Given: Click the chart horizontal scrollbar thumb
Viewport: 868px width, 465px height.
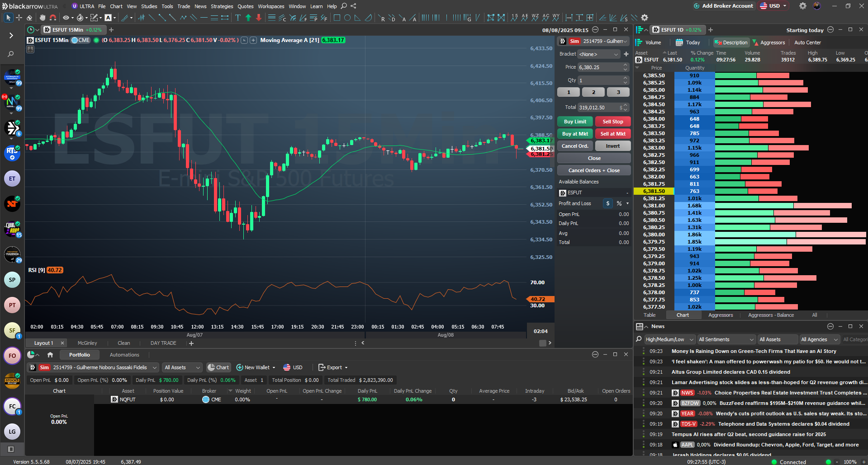Looking at the screenshot, I should pos(543,343).
